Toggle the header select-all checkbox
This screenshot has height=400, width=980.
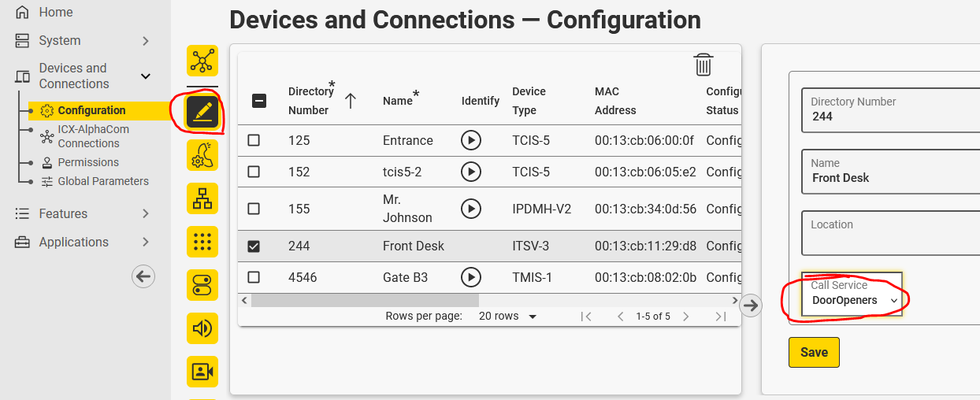[258, 101]
